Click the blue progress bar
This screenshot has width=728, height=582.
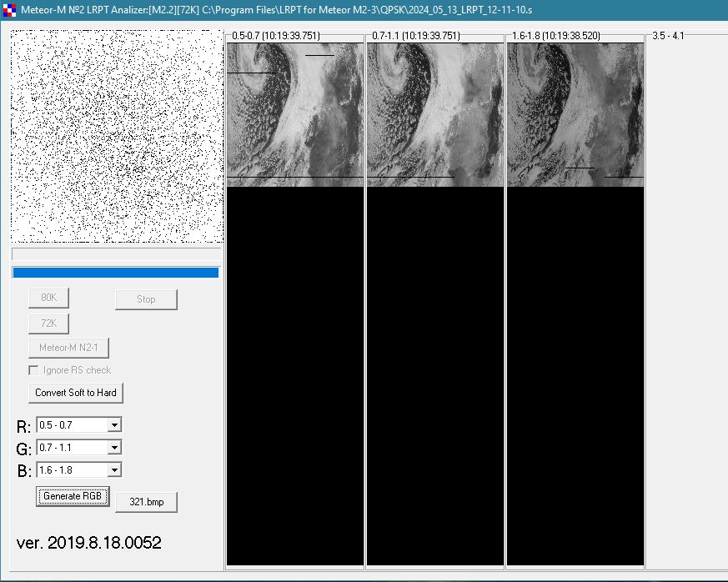(x=115, y=273)
